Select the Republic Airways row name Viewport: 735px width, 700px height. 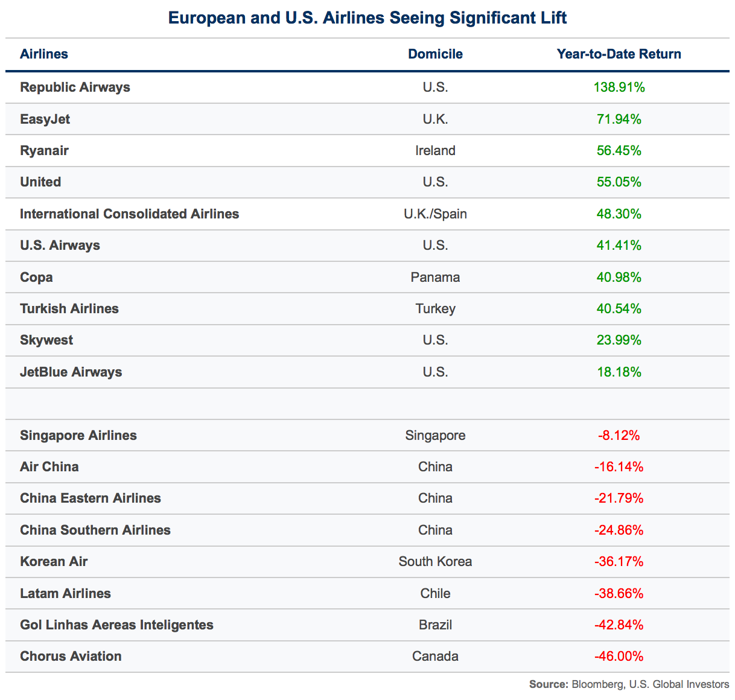point(75,87)
